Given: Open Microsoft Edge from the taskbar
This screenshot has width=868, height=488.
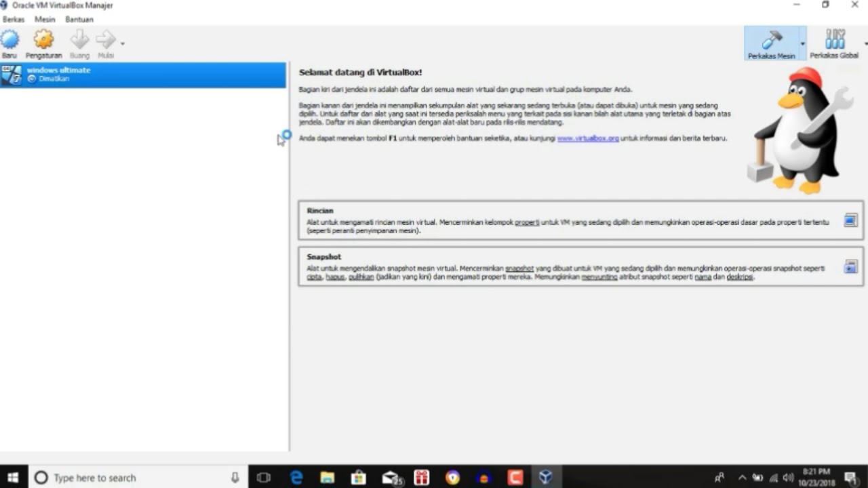Looking at the screenshot, I should click(x=296, y=477).
